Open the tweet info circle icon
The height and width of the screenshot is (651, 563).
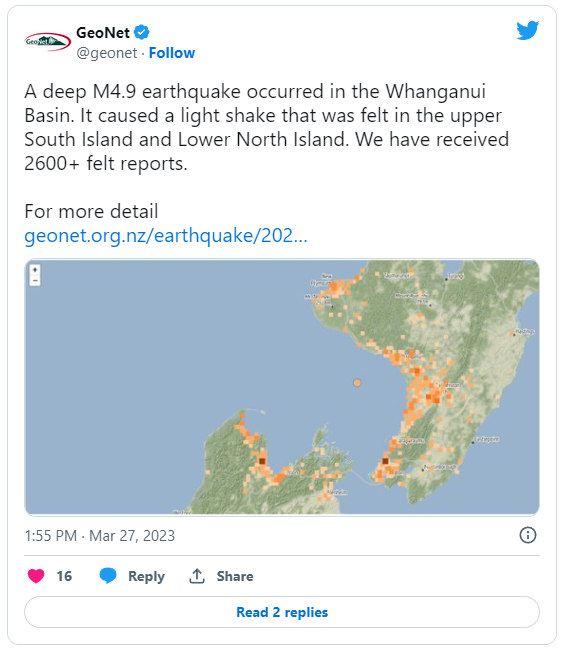[x=528, y=535]
